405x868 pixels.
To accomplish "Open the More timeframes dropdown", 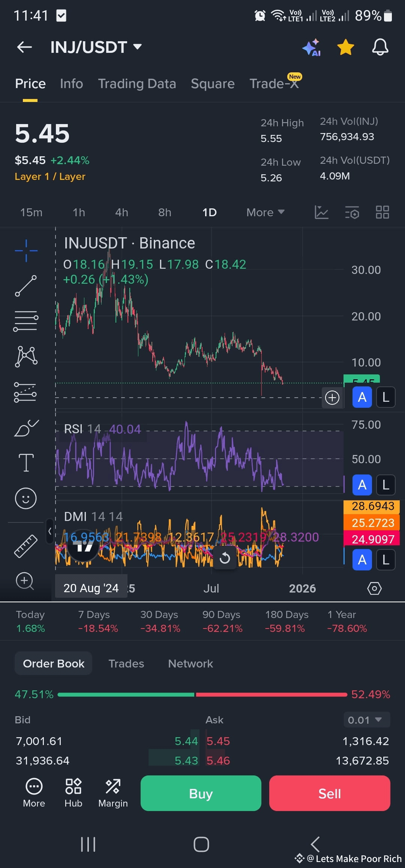I will click(x=265, y=213).
